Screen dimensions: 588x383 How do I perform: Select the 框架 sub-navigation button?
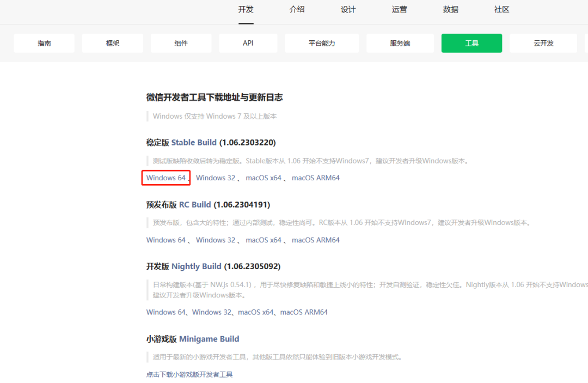(113, 43)
